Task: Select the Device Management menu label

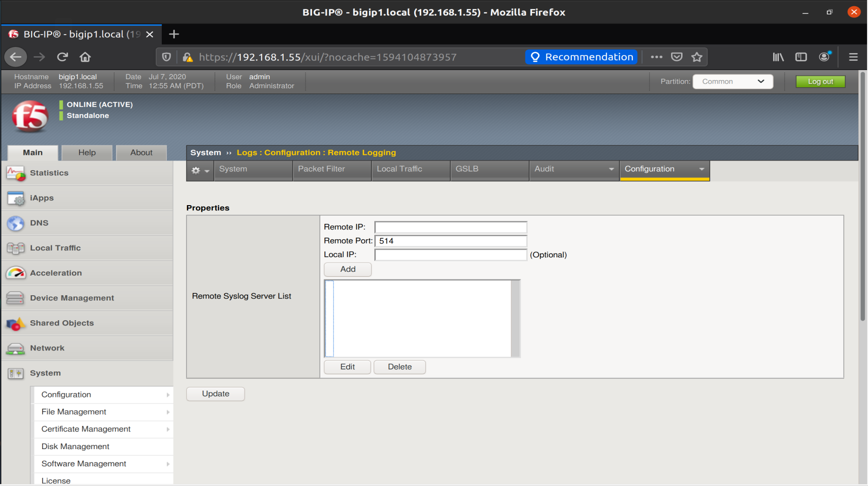Action: click(x=72, y=298)
